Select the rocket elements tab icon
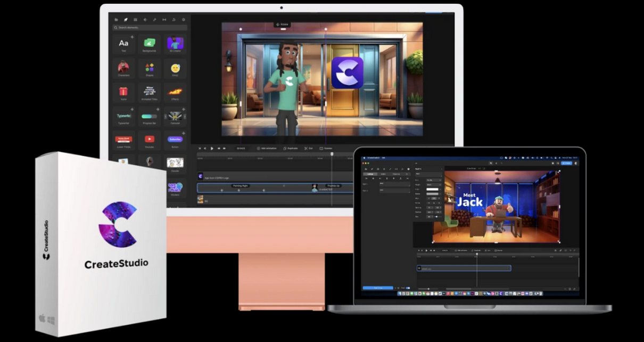The image size is (644, 342). point(126,20)
